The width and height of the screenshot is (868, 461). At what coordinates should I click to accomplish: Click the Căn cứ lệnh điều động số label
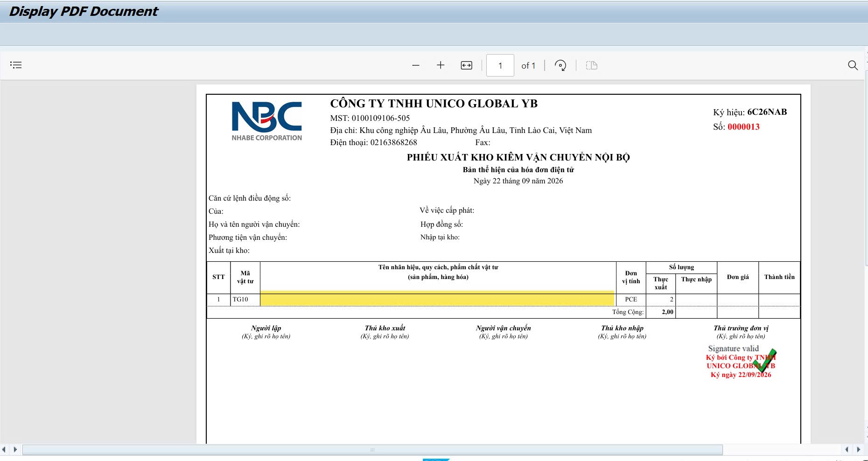click(250, 198)
